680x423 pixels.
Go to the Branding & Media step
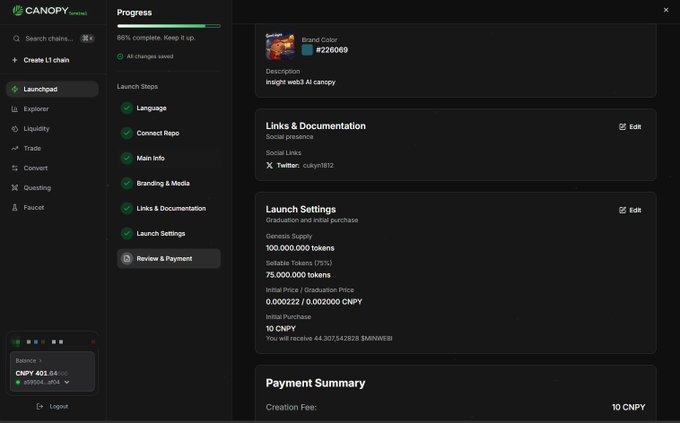coord(169,183)
